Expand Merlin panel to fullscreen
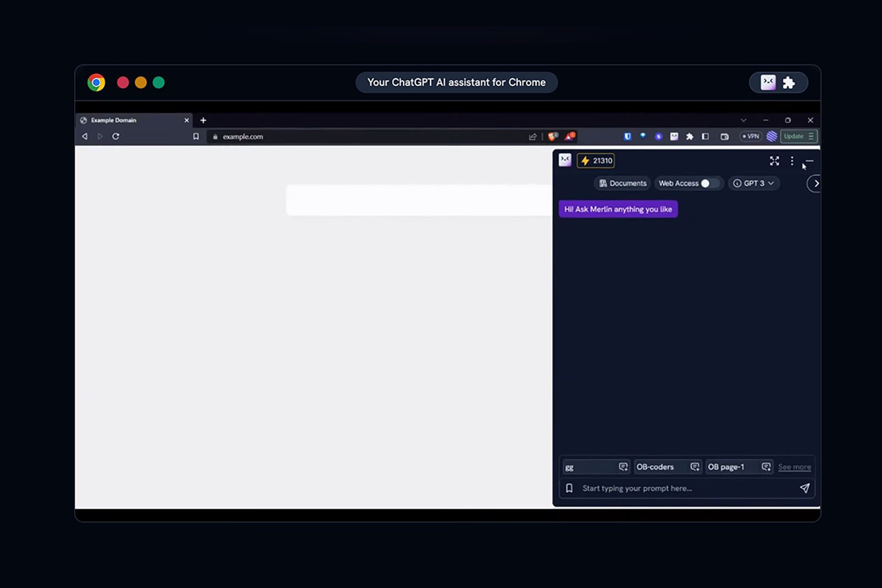Viewport: 882px width, 588px height. tap(775, 161)
